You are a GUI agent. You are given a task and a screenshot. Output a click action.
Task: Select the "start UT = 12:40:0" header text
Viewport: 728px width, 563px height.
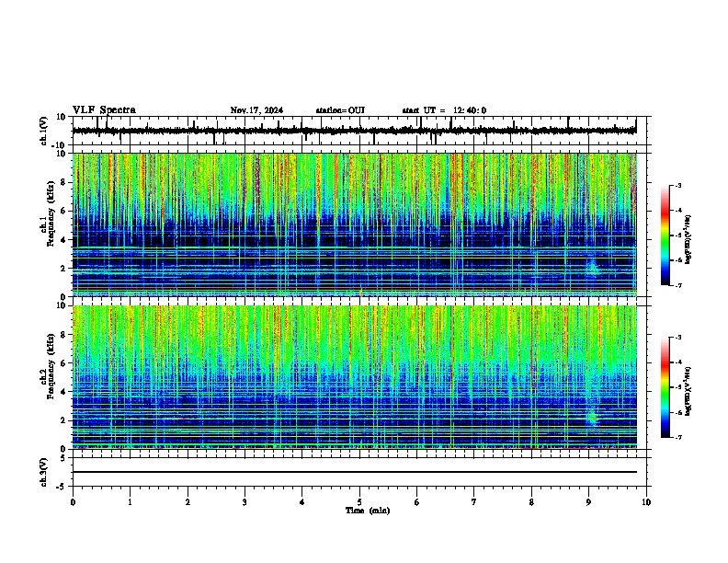point(444,110)
